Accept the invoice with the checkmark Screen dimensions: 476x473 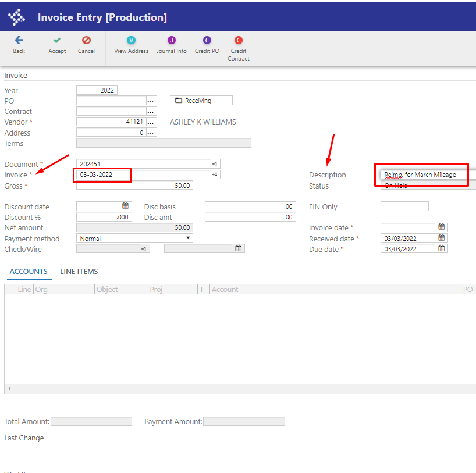(x=57, y=40)
